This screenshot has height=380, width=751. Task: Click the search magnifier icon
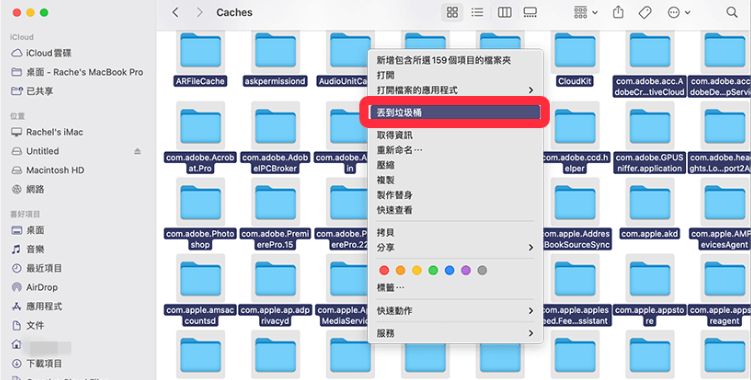pos(732,12)
